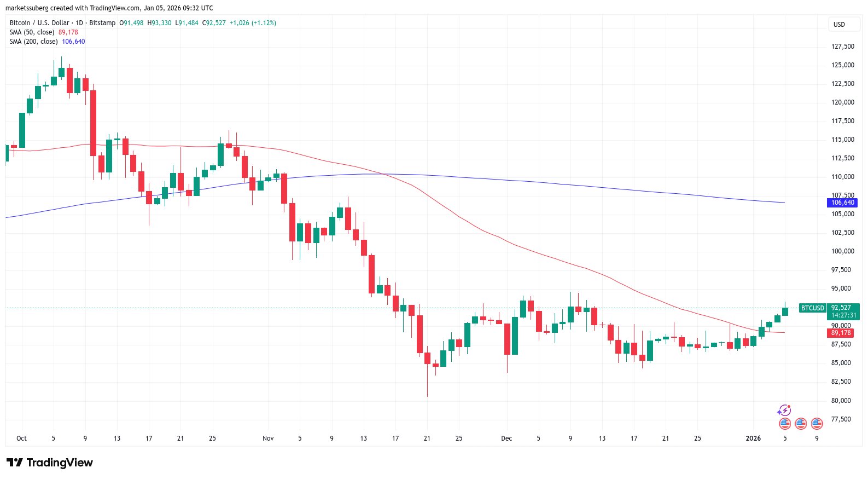Click the Nov label on time axis
This screenshot has width=868, height=479.
coord(268,438)
